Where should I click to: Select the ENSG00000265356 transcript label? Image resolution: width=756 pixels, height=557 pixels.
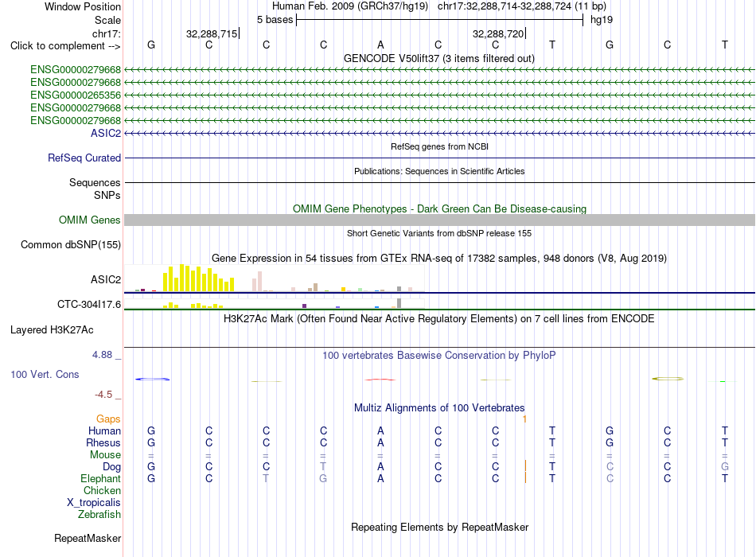(x=76, y=95)
